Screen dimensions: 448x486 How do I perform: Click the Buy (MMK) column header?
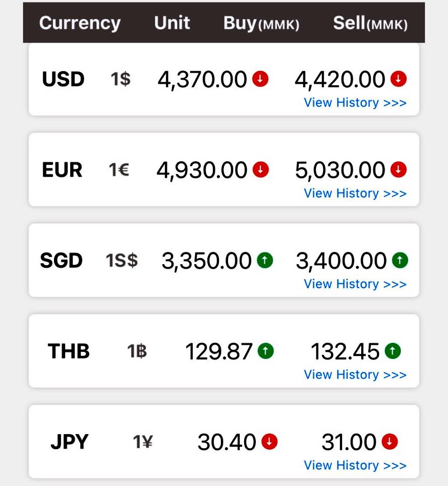coord(261,24)
